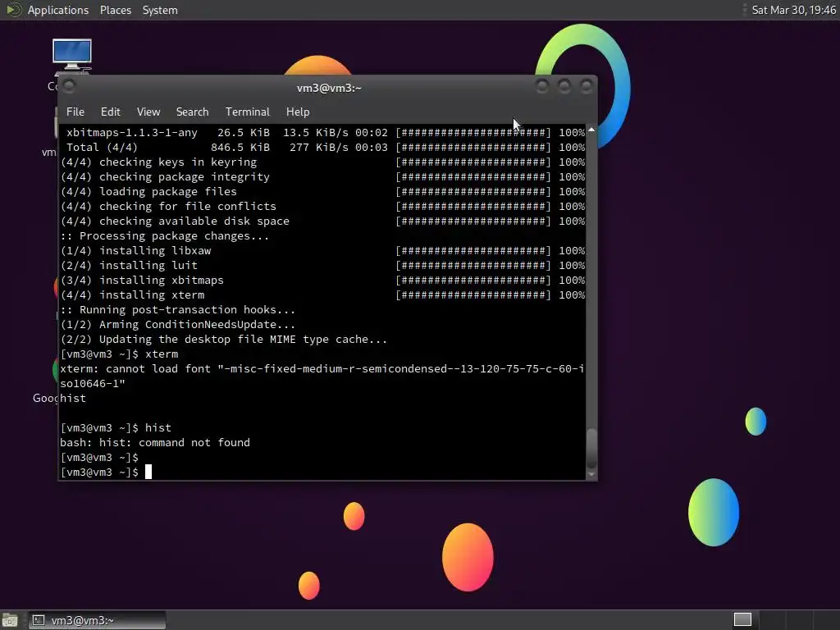Viewport: 840px width, 630px height.
Task: Click the date and time clock
Action: pyautogui.click(x=793, y=10)
